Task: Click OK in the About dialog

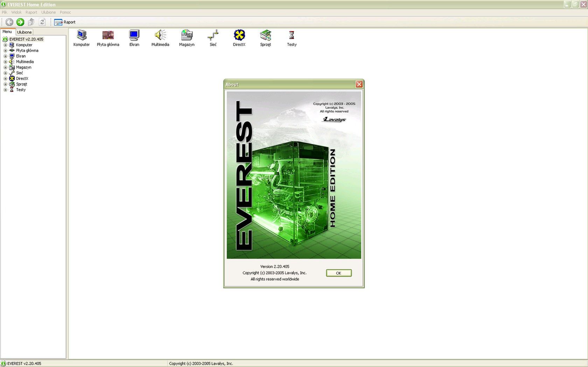Action: (339, 273)
